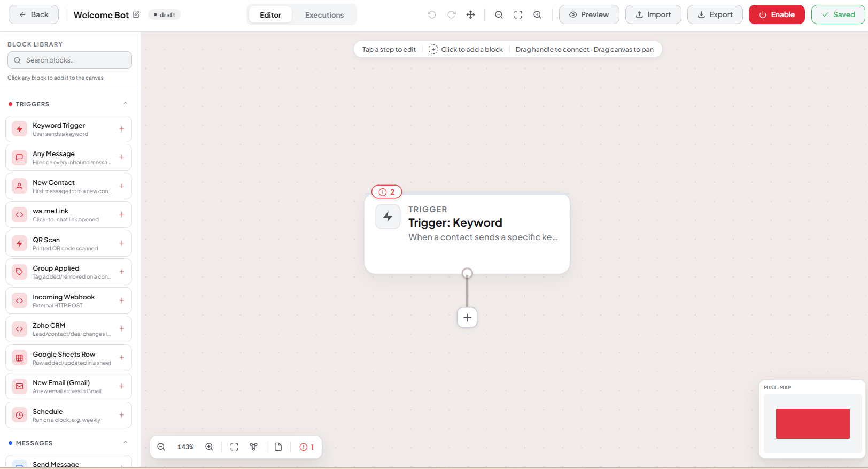Rename the bot using the pencil icon
The height and width of the screenshot is (469, 868).
click(136, 14)
